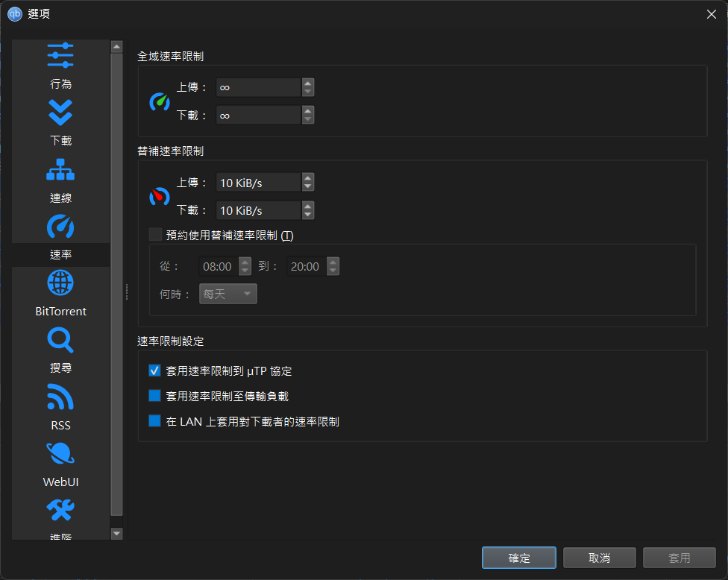Image resolution: width=728 pixels, height=580 pixels.
Task: Open the 何時 每天 dropdown
Action: (228, 294)
